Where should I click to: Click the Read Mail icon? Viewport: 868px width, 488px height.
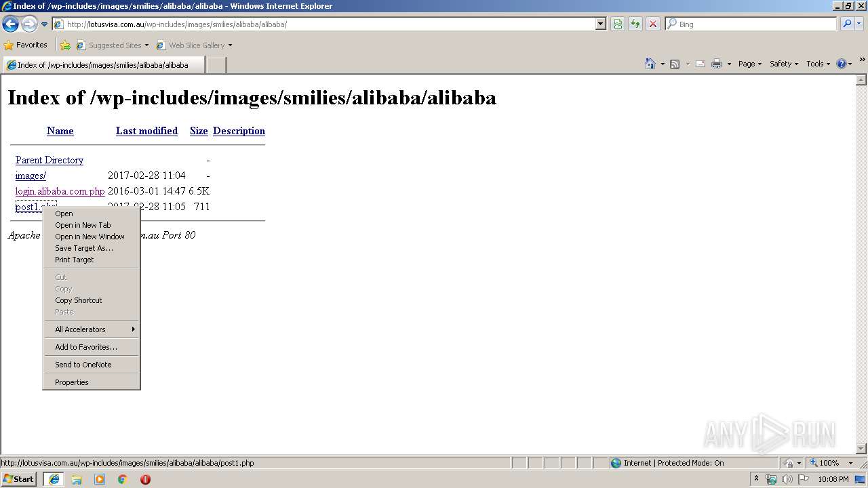[x=701, y=64]
